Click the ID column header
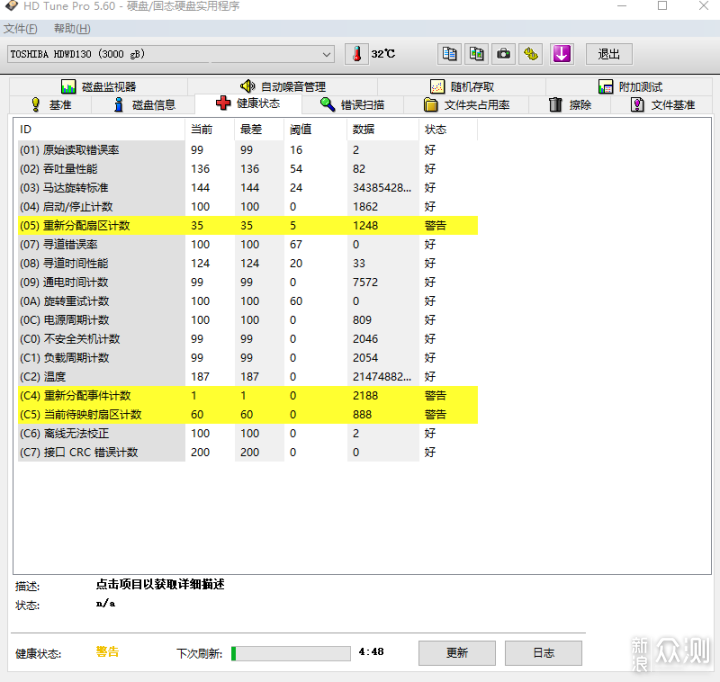The image size is (720, 682). pos(100,130)
